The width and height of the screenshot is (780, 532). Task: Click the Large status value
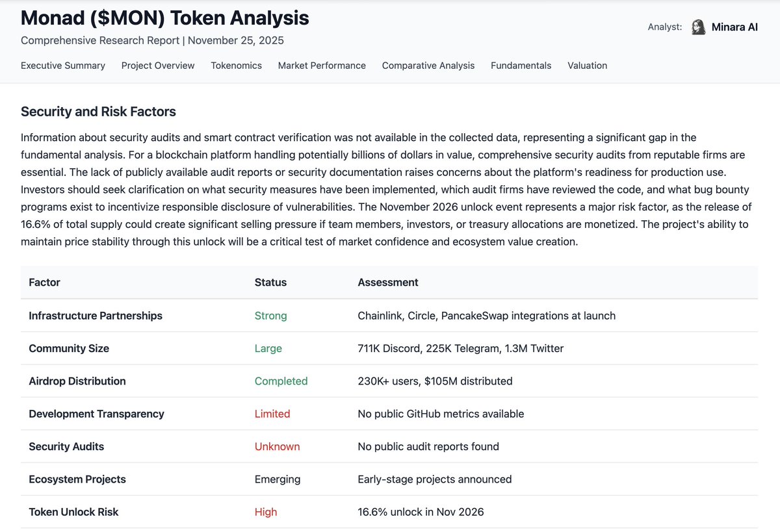click(268, 348)
